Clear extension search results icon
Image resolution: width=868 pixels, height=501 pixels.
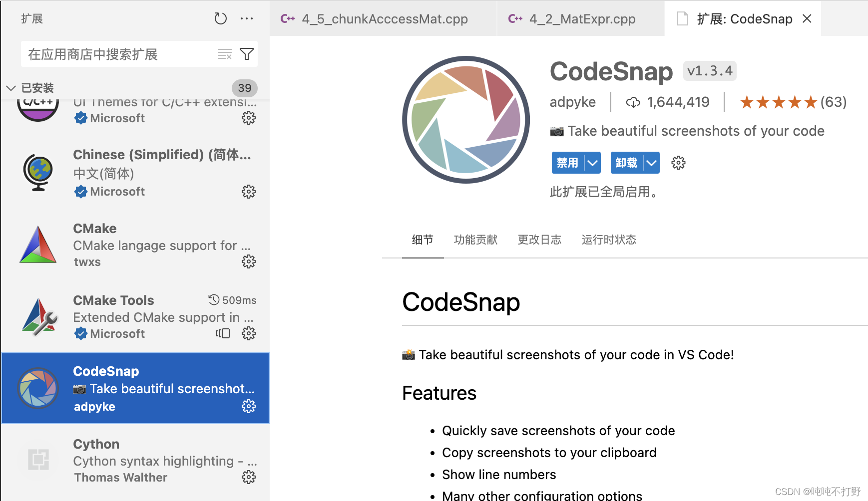(225, 54)
